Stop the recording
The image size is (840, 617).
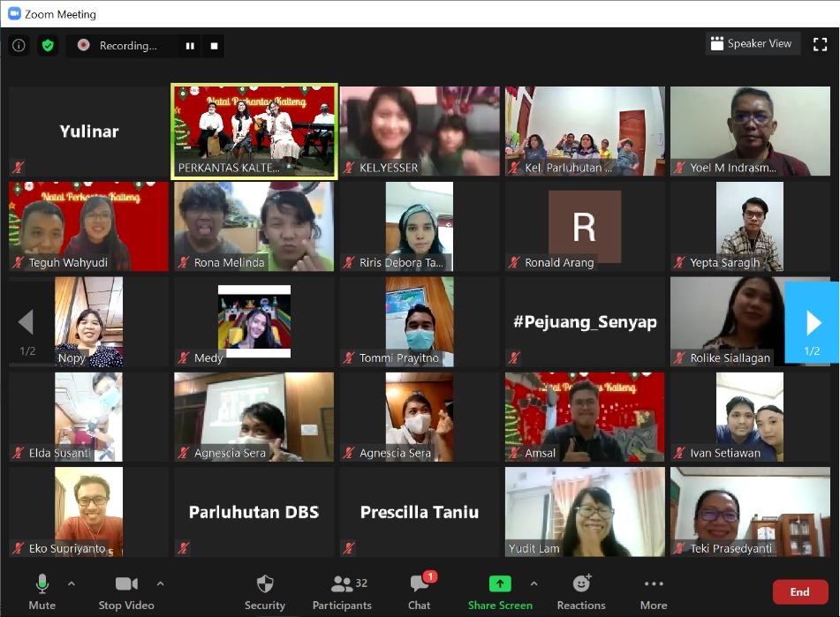coord(214,46)
